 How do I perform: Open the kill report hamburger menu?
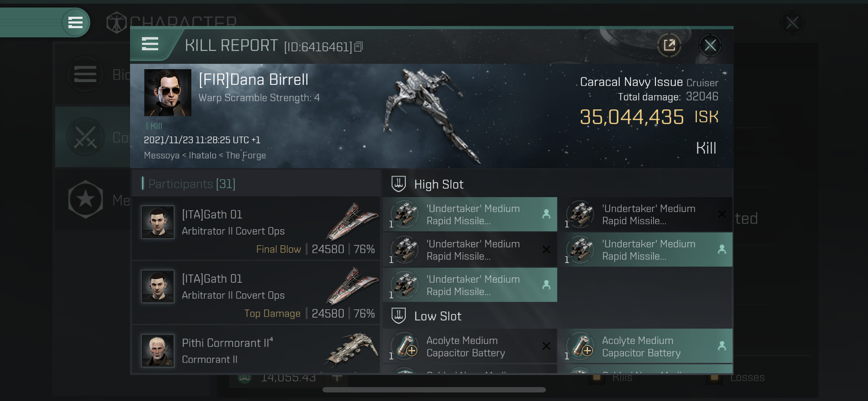pos(150,44)
